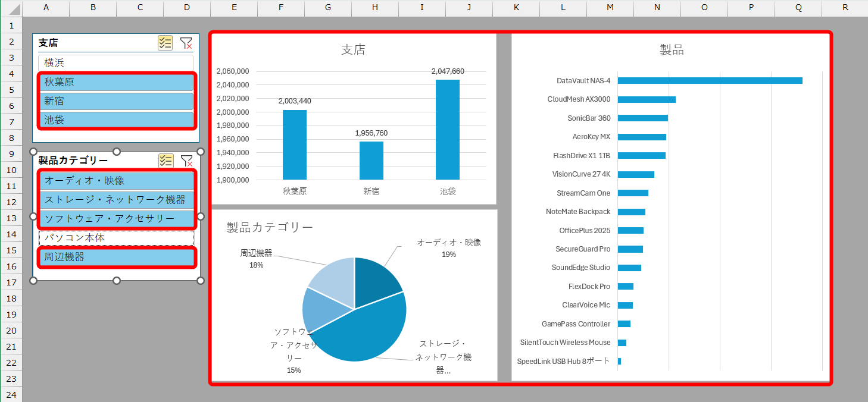Toggle 池袋 slicer item
Viewport: 868px width, 402px height.
click(117, 120)
